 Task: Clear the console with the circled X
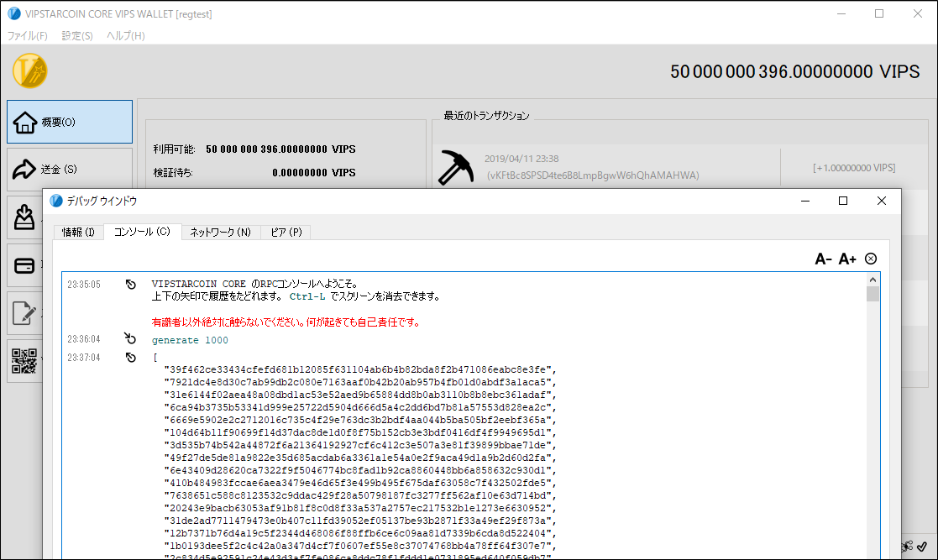871,259
